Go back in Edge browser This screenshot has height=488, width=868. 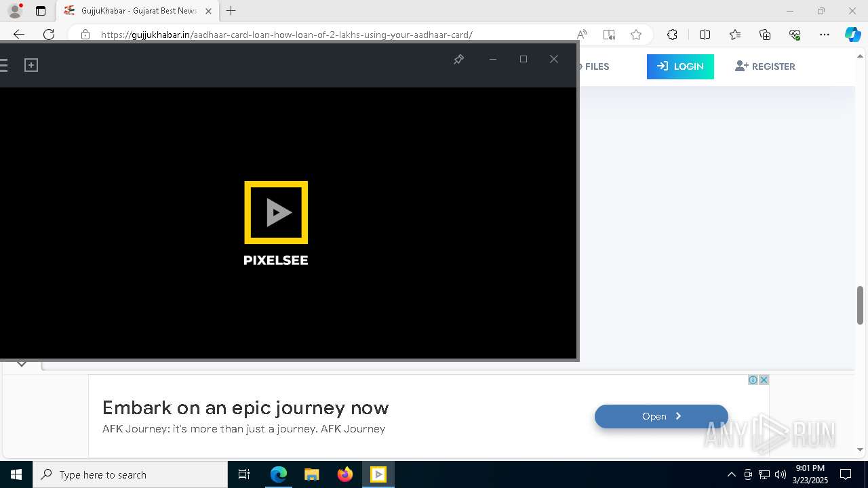tap(19, 35)
